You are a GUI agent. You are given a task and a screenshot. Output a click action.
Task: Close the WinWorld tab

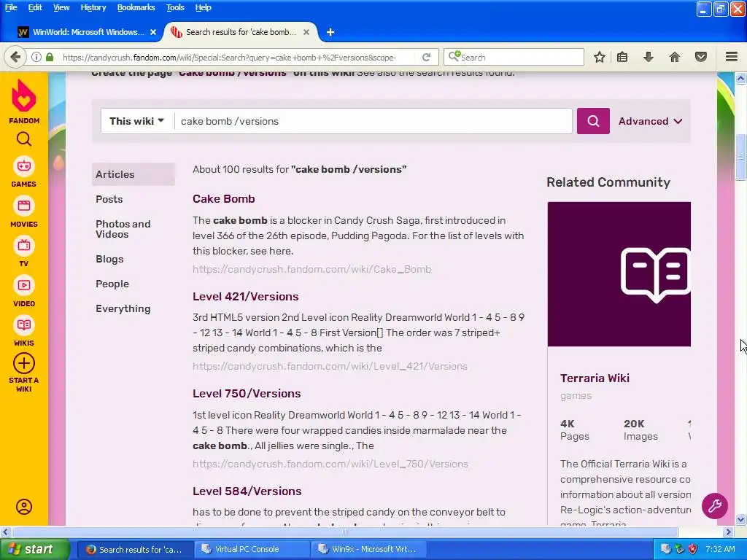click(153, 32)
